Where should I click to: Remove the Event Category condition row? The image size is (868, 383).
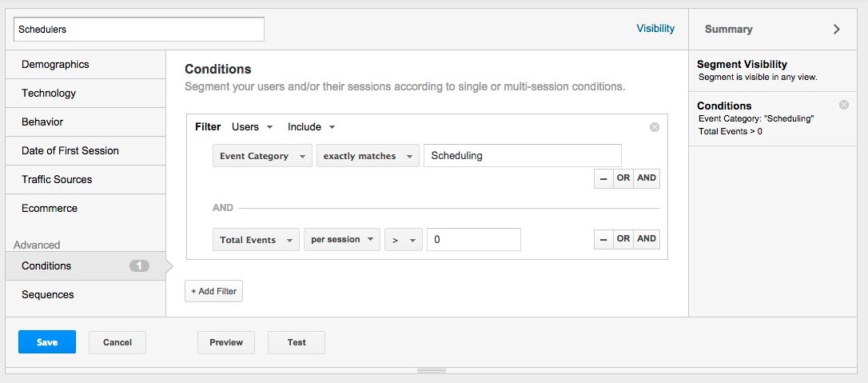[x=603, y=178]
